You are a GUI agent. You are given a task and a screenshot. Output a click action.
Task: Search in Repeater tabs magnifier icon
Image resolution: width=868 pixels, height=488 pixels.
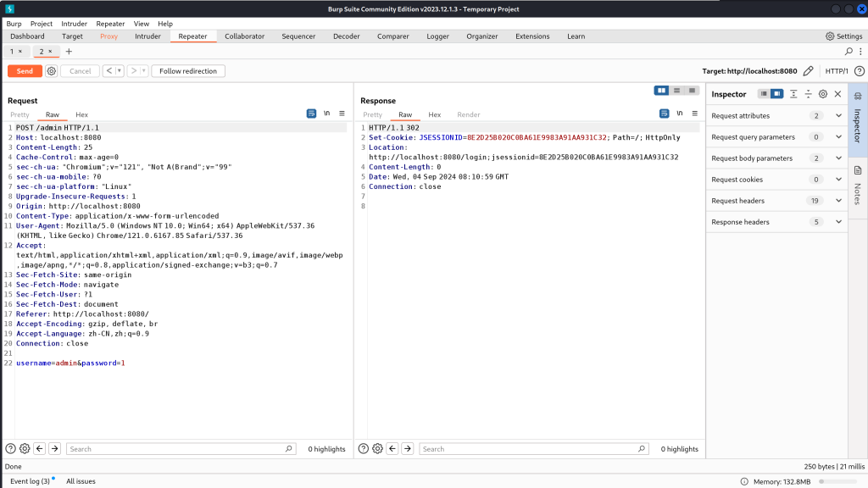(849, 52)
